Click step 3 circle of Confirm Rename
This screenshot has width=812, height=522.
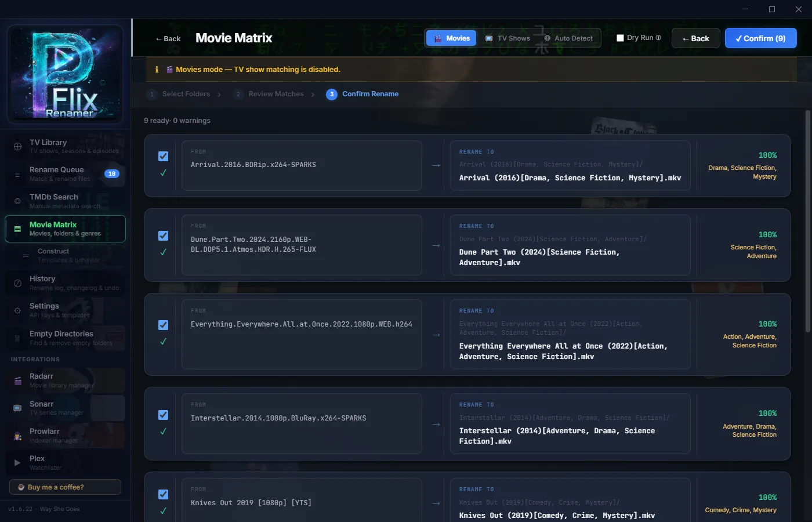pyautogui.click(x=332, y=94)
